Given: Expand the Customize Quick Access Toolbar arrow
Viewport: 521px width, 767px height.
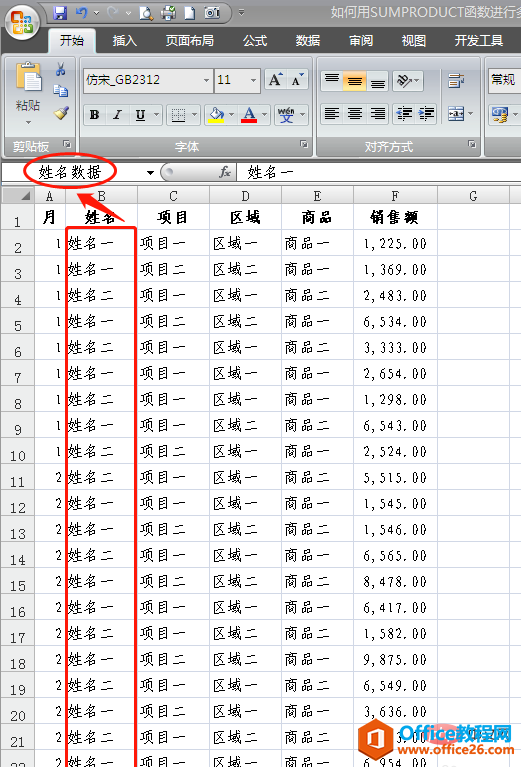Looking at the screenshot, I should (241, 13).
